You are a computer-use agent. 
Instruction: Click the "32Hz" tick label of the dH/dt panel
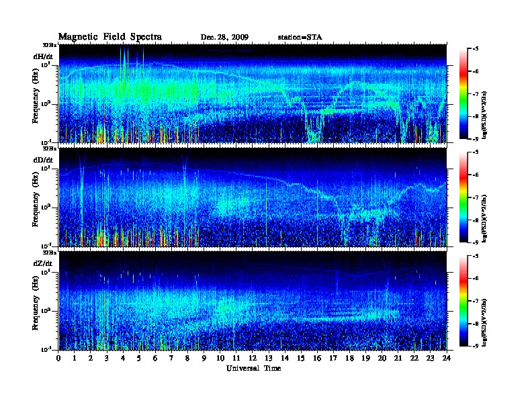click(50, 45)
